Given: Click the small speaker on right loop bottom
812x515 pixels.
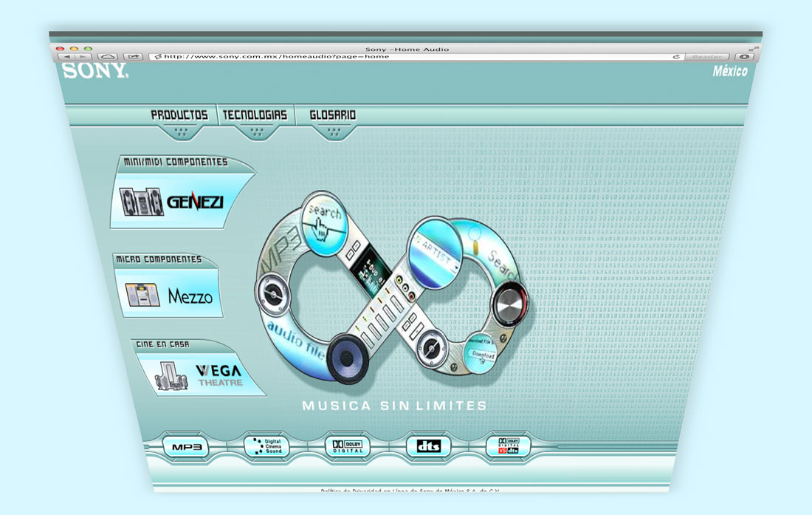Looking at the screenshot, I should tap(432, 348).
